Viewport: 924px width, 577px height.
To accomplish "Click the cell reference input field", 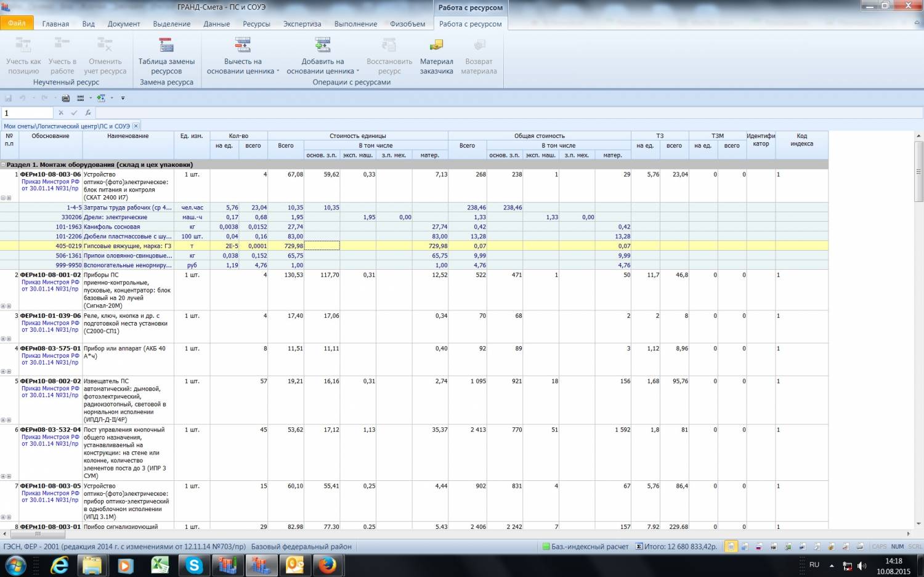I will 28,113.
